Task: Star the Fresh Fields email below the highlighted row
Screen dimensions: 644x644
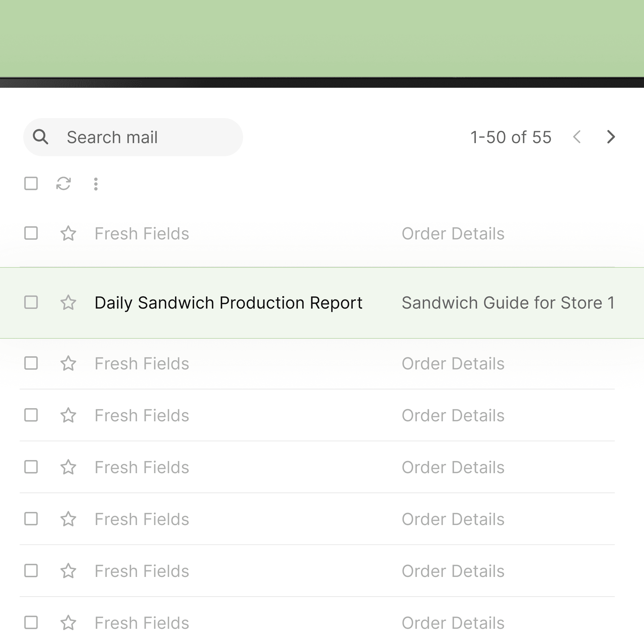Action: 68,363
